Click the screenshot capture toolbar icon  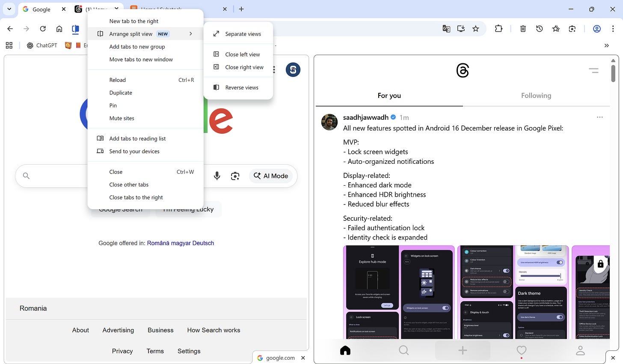[572, 29]
